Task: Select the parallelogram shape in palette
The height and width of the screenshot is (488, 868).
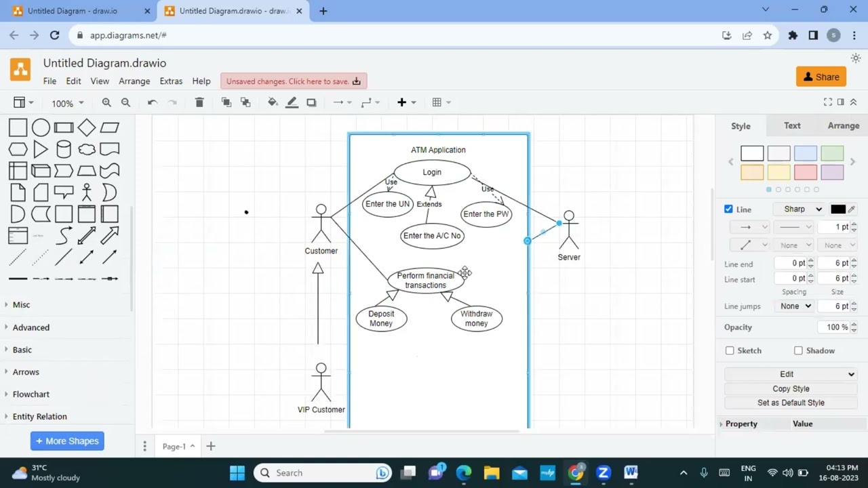Action: (109, 127)
